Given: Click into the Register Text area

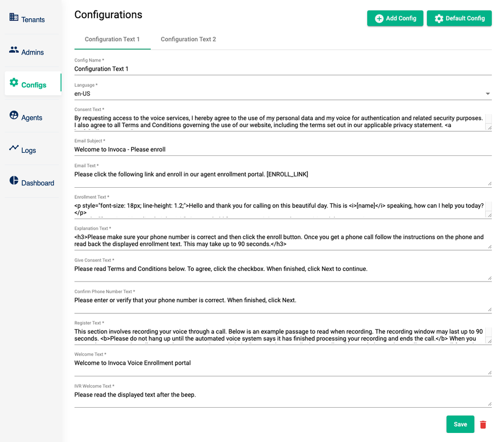Looking at the screenshot, I should (x=279, y=335).
